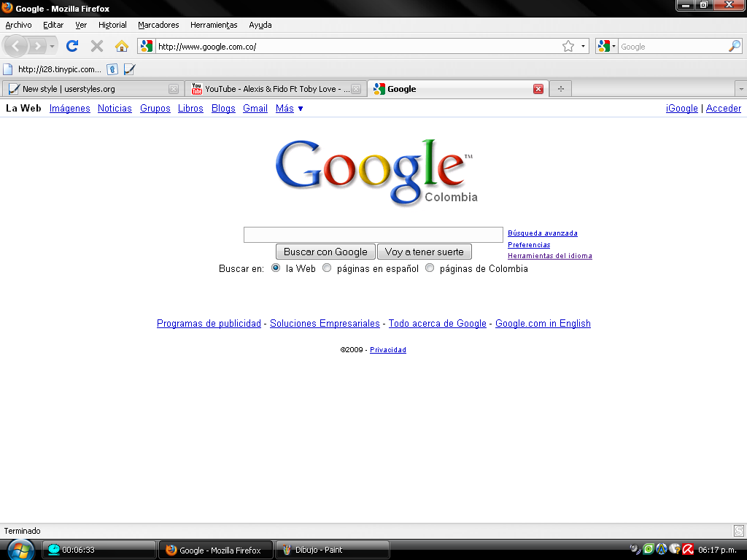This screenshot has width=747, height=560.
Task: Click the Firefox logo in title bar
Action: point(7,7)
